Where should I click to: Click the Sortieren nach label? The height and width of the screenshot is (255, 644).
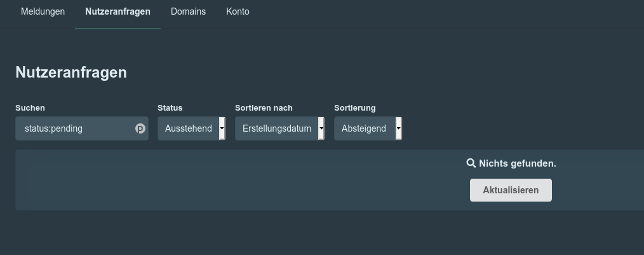(x=264, y=107)
